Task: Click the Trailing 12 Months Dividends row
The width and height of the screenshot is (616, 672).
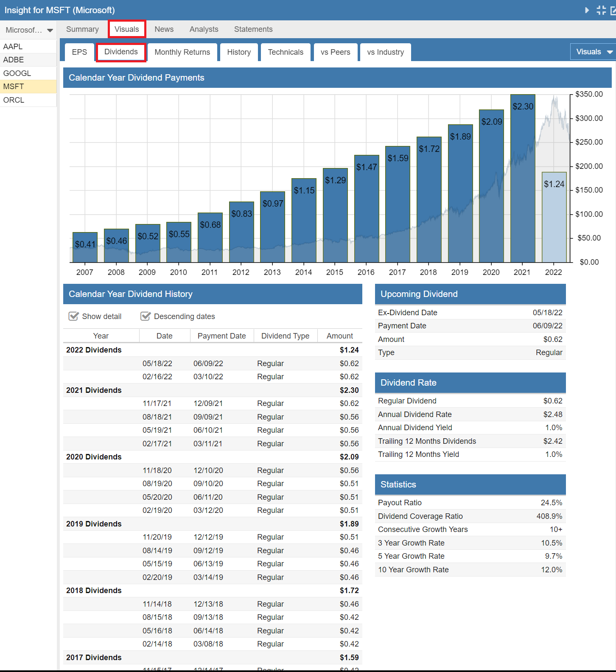Action: coord(470,441)
